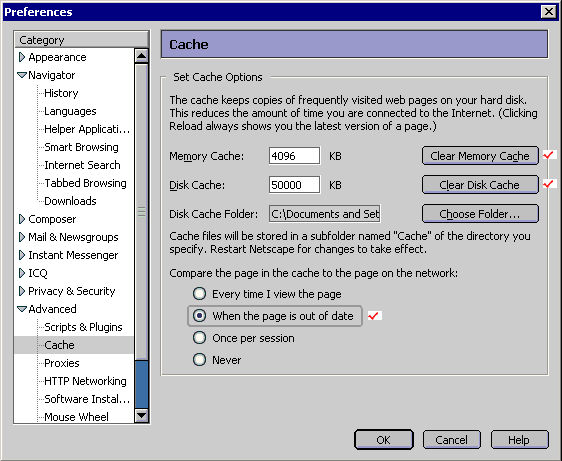
Task: Click the Choose Folder button
Action: pos(480,214)
